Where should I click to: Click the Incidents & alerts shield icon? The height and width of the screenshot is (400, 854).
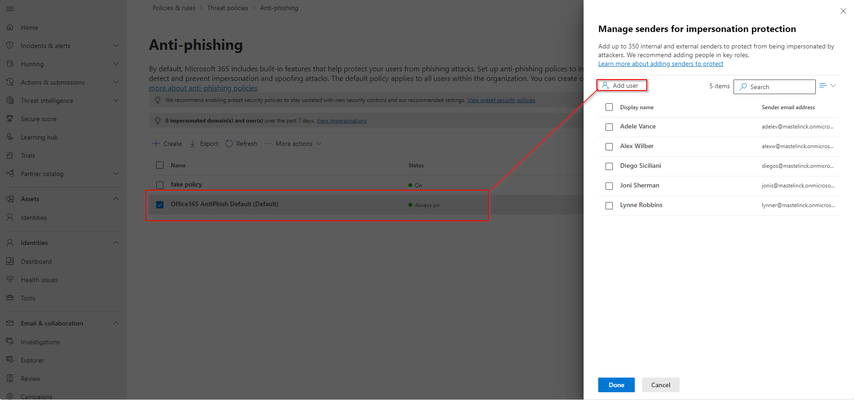point(9,46)
